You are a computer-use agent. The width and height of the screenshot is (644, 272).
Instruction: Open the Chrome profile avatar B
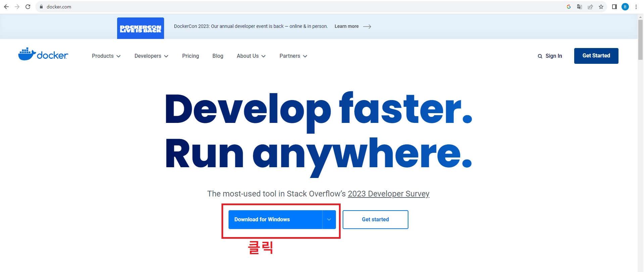pos(625,7)
